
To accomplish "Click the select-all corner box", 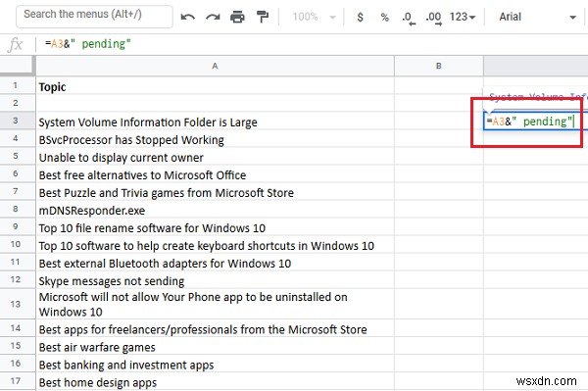I will coord(18,66).
